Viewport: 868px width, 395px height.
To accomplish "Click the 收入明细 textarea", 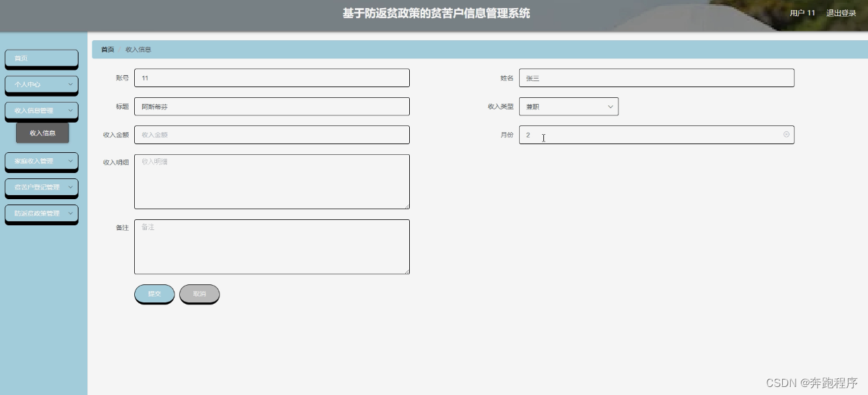I will pyautogui.click(x=272, y=182).
